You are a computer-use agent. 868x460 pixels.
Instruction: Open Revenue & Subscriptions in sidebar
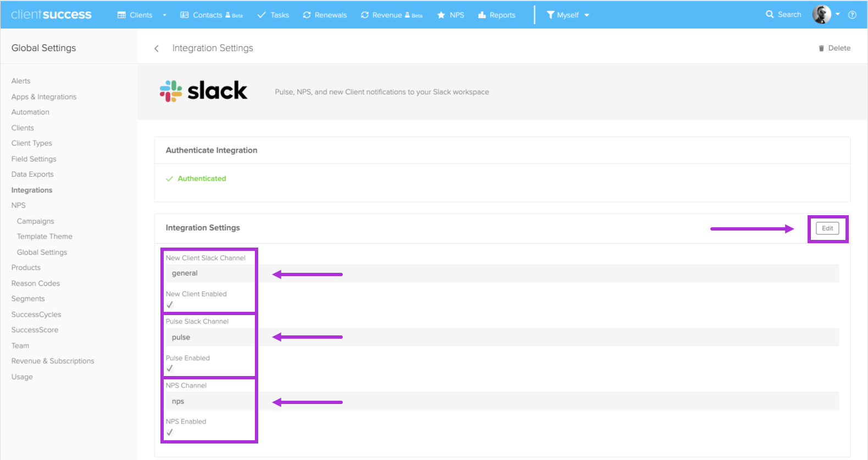53,361
